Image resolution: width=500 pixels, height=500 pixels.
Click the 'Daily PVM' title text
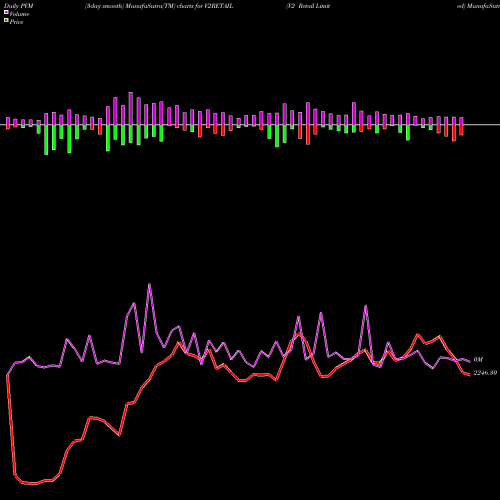(x=19, y=6)
